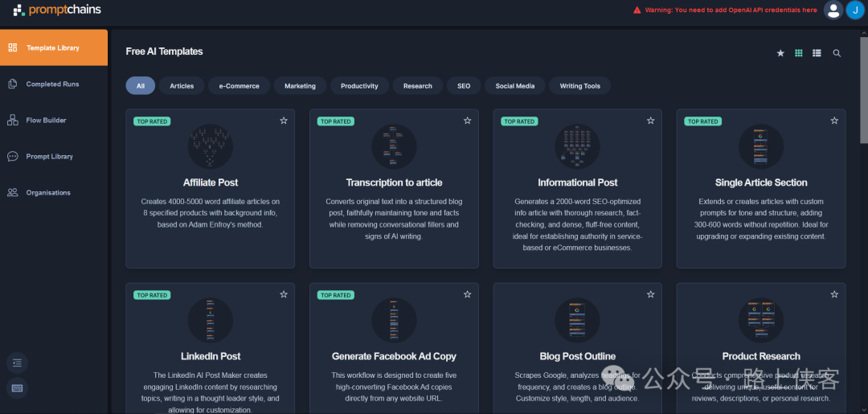868x414 pixels.
Task: Favorite the LinkedIn Post template
Action: coord(284,294)
